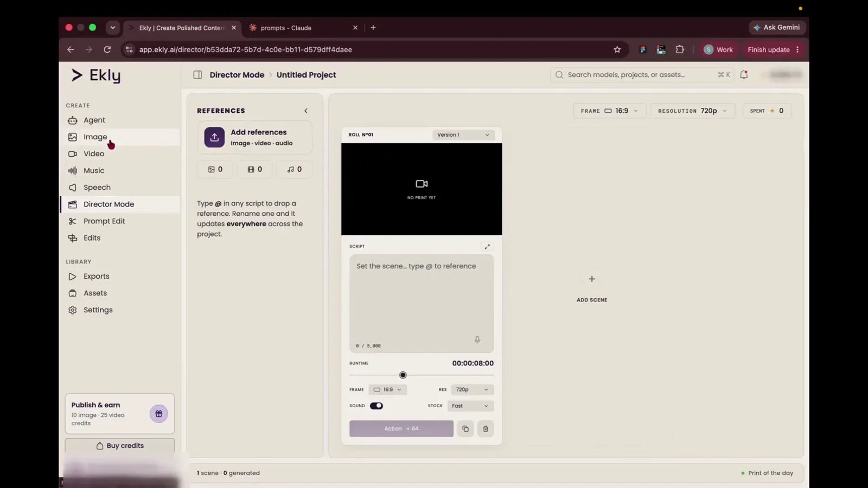868x488 pixels.
Task: Click the video references count
Action: pos(255,169)
